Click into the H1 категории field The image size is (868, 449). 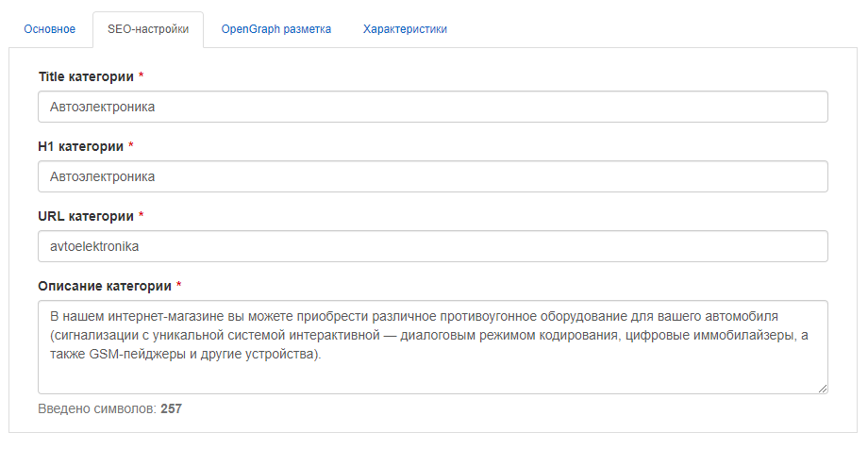point(433,176)
